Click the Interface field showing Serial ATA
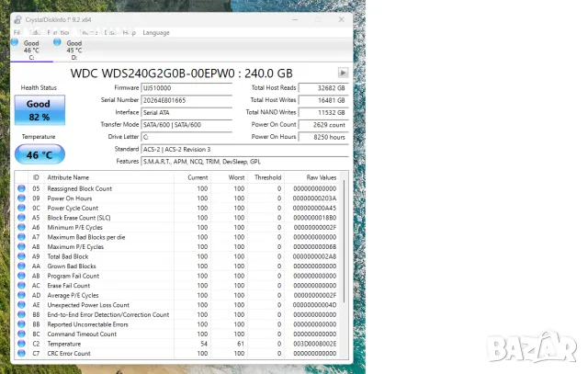588x374 pixels. 187,112
